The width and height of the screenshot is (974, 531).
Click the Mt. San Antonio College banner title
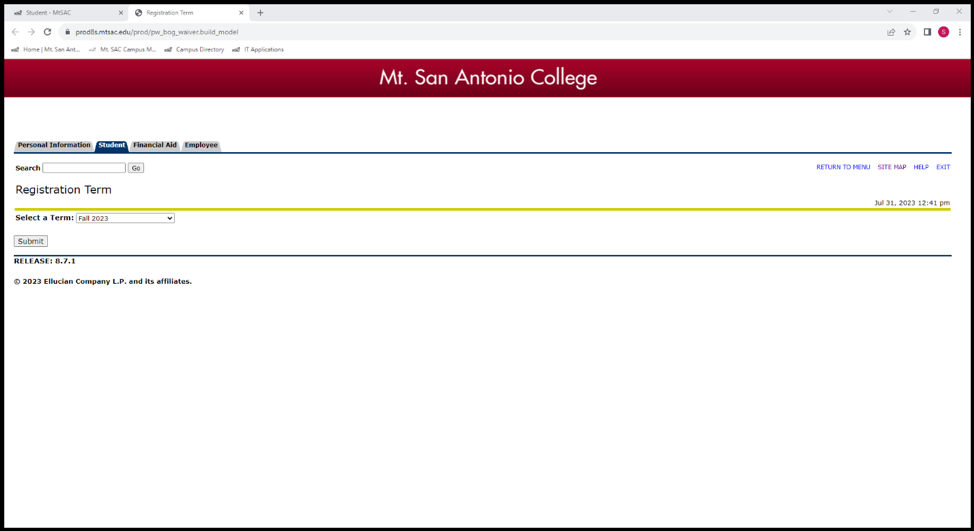click(488, 78)
